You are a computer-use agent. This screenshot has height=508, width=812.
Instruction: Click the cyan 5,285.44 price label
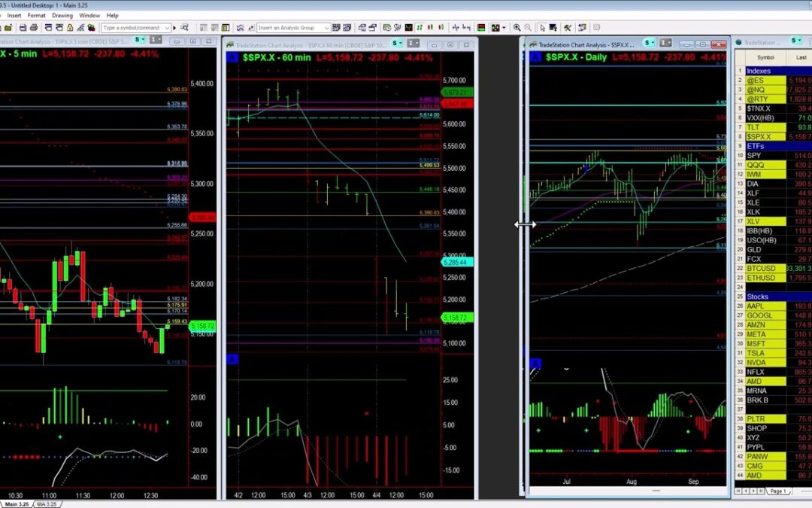coord(456,263)
